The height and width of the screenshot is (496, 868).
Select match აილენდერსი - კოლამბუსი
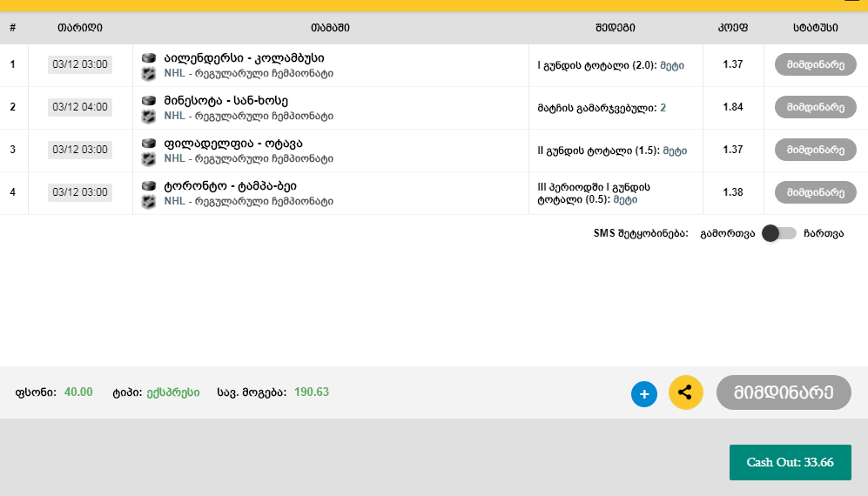point(244,58)
